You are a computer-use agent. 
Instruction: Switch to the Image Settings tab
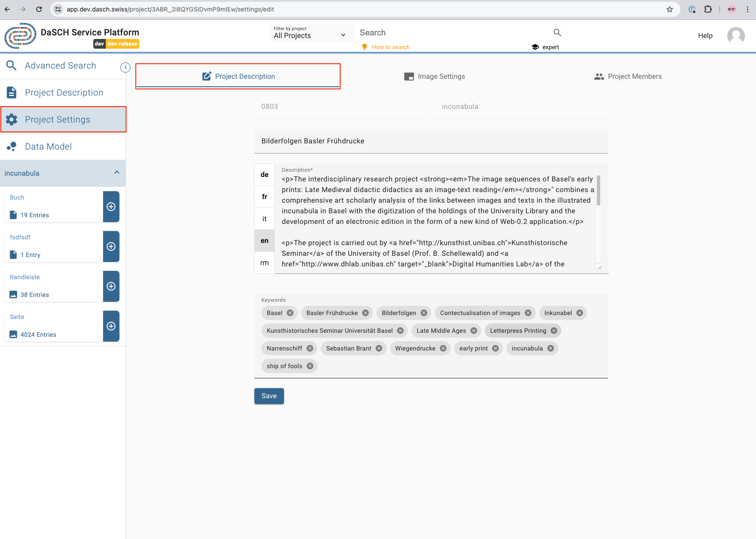tap(441, 76)
